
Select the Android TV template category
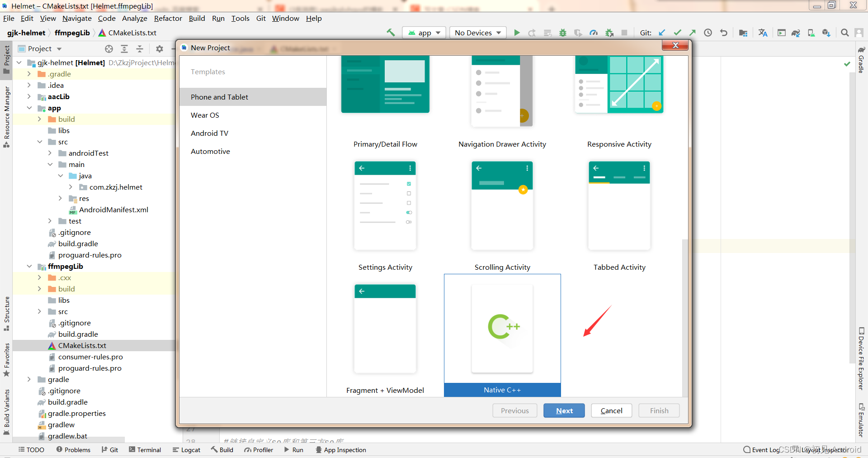[253, 133]
